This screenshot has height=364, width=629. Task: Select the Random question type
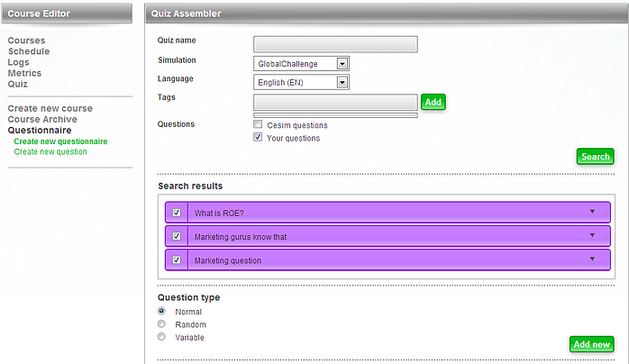(x=162, y=324)
